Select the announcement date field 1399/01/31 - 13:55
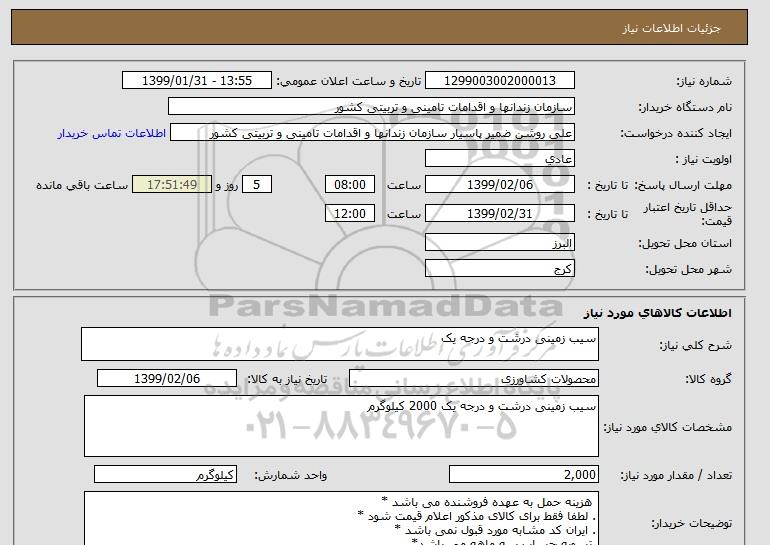 (x=196, y=81)
